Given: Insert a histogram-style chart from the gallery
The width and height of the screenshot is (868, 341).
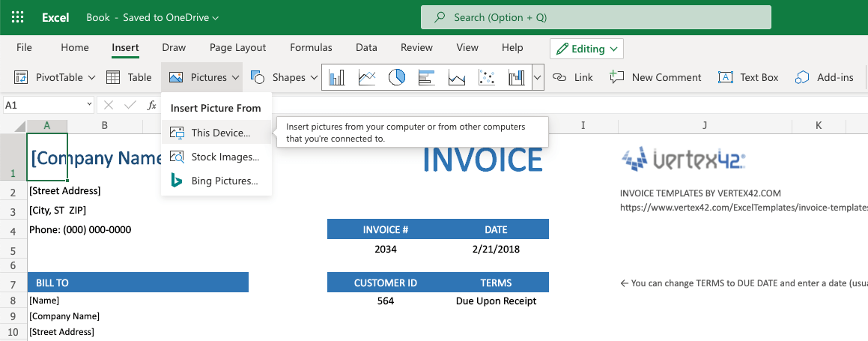Looking at the screenshot, I should click(x=516, y=77).
